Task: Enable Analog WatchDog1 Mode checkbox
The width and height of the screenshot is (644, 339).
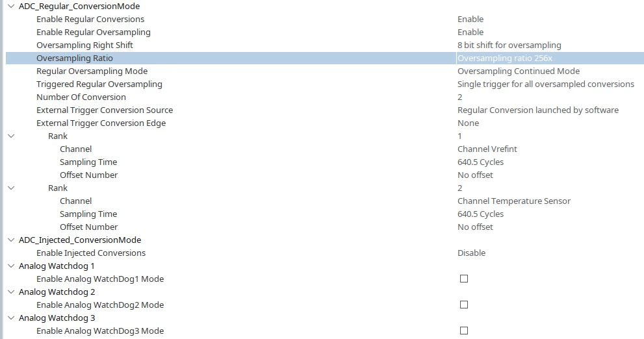Action: point(464,279)
